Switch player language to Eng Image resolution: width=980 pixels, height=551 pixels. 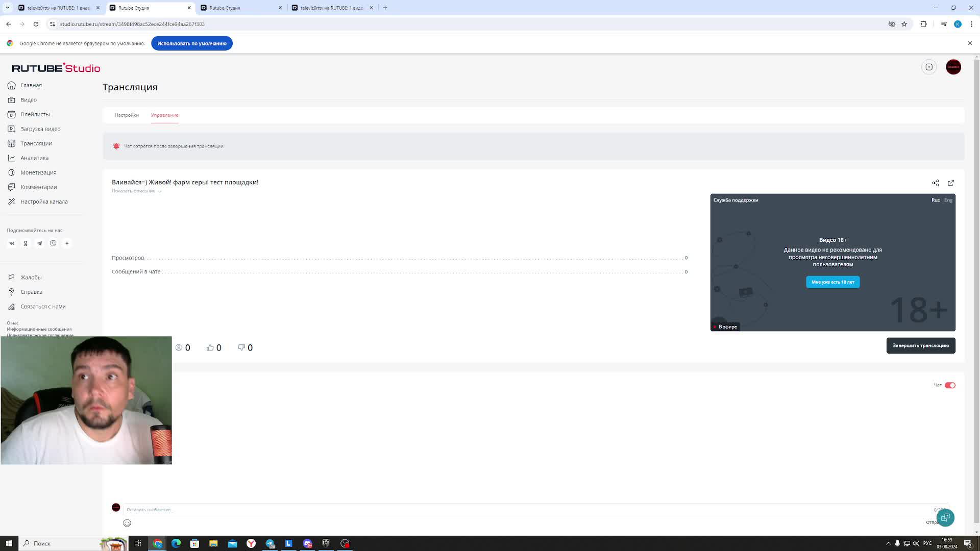point(948,200)
